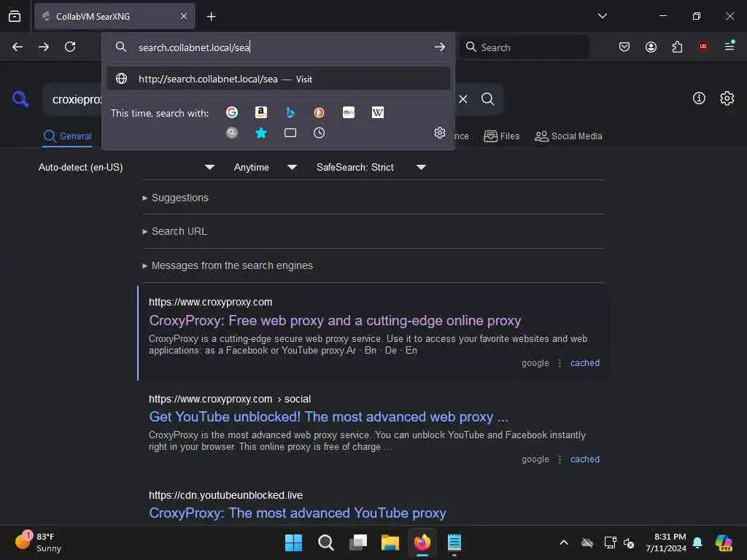This screenshot has width=747, height=560.
Task: Search history clock icon
Action: pos(320,133)
